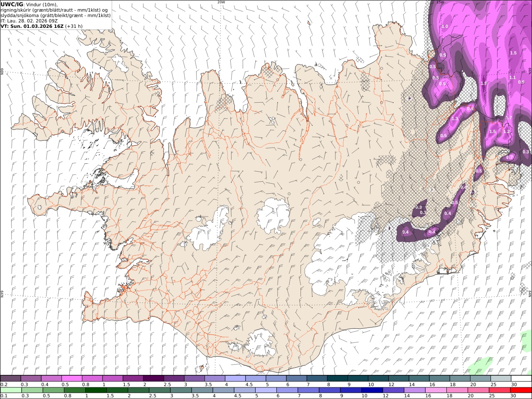Click the grey-purple swatch labelled 0.2
Image resolution: width=532 pixels, height=399 pixels.
pyautogui.click(x=10, y=379)
